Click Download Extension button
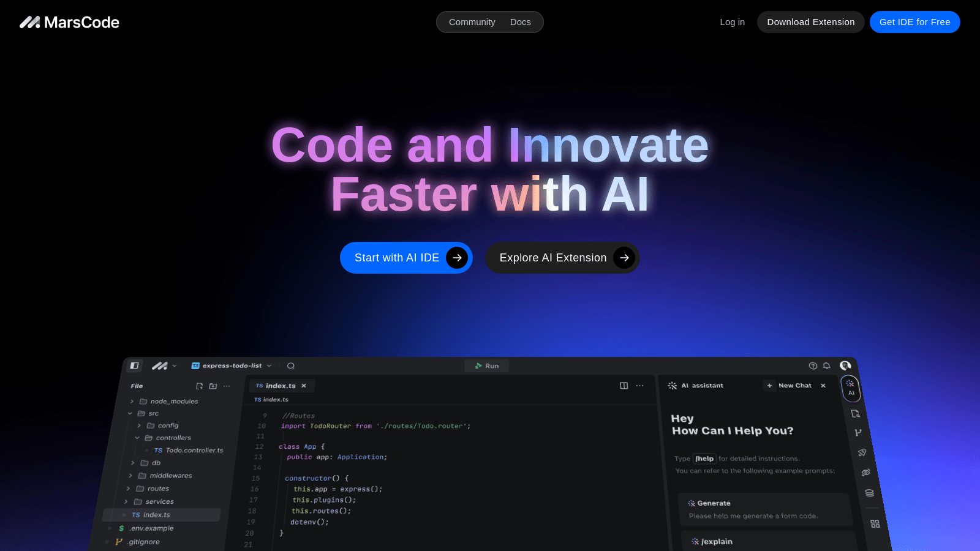980x551 pixels. pos(810,22)
